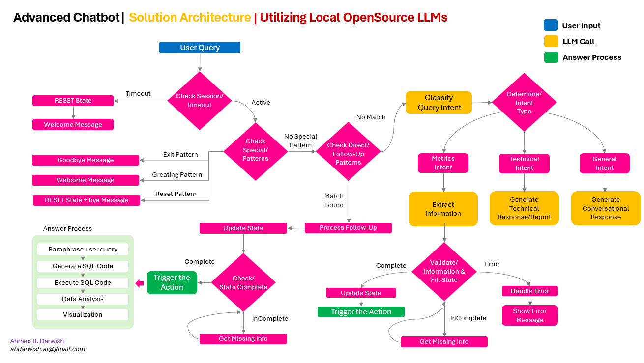This screenshot has width=644, height=363.
Task: Toggle the Answer Process legend entry
Action: pyautogui.click(x=592, y=57)
